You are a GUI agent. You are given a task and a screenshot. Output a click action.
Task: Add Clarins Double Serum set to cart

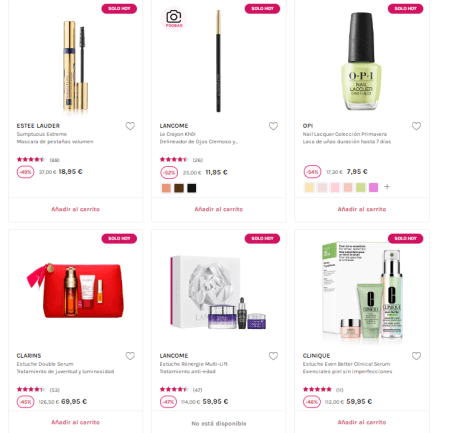tap(75, 422)
